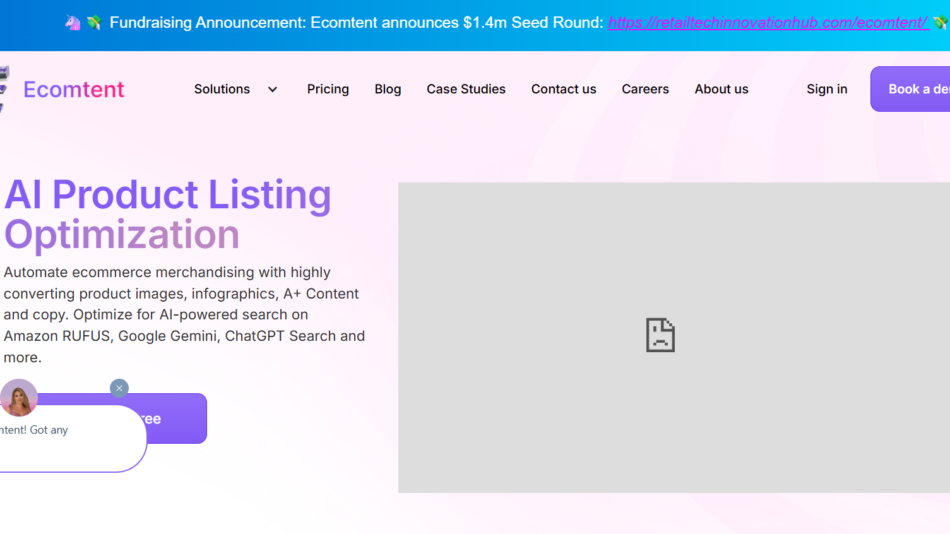
Task: Open the chat agent avatar photo
Action: [19, 398]
